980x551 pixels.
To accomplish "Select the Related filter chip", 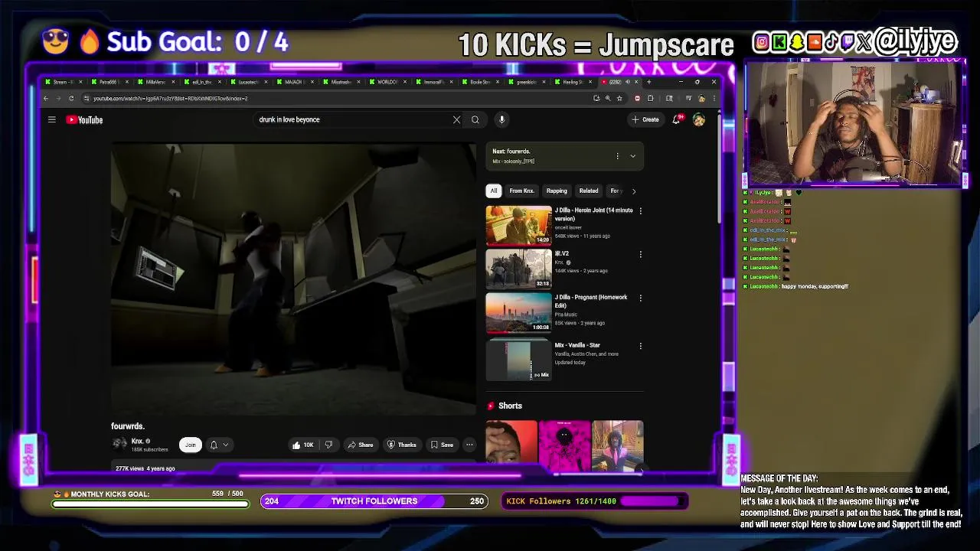I will (x=589, y=191).
